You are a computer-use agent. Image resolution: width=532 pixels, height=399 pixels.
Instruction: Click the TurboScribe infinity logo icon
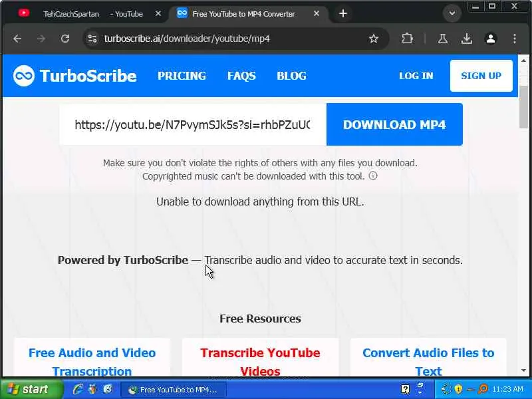point(23,76)
